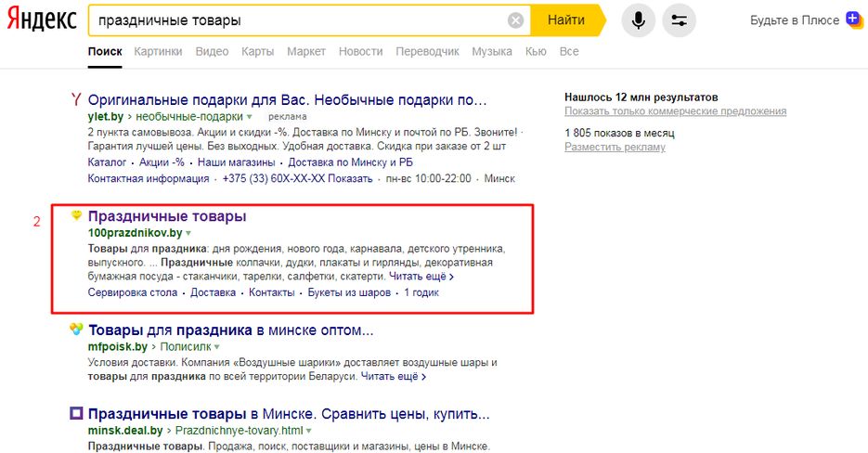868x453 pixels.
Task: Click the 100prazdnikov.by domain link
Action: pyautogui.click(x=135, y=233)
